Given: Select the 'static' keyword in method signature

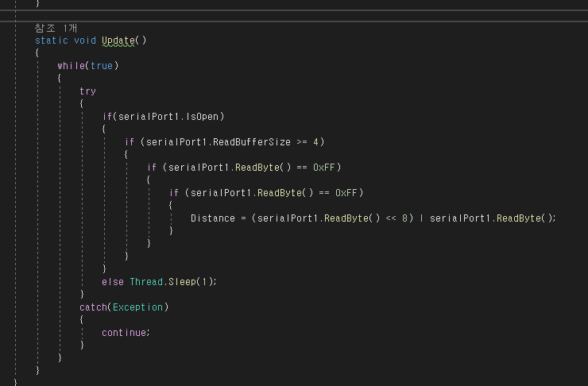Looking at the screenshot, I should [52, 40].
